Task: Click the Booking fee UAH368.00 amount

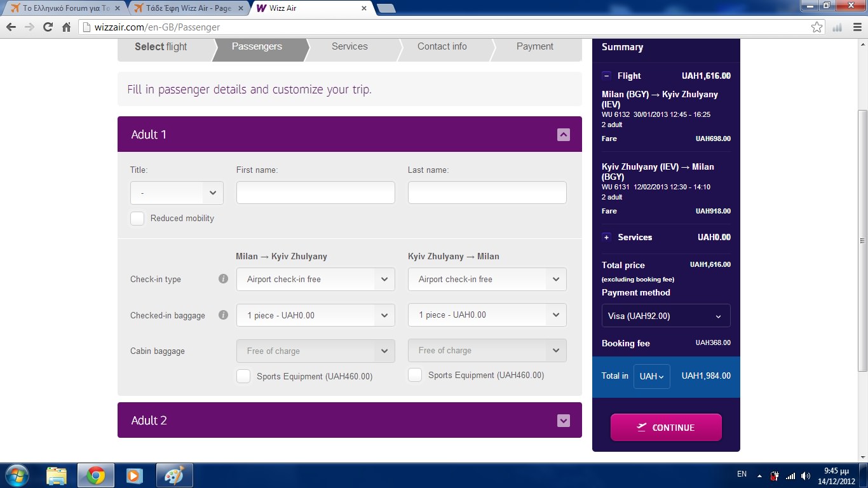Action: pyautogui.click(x=713, y=342)
